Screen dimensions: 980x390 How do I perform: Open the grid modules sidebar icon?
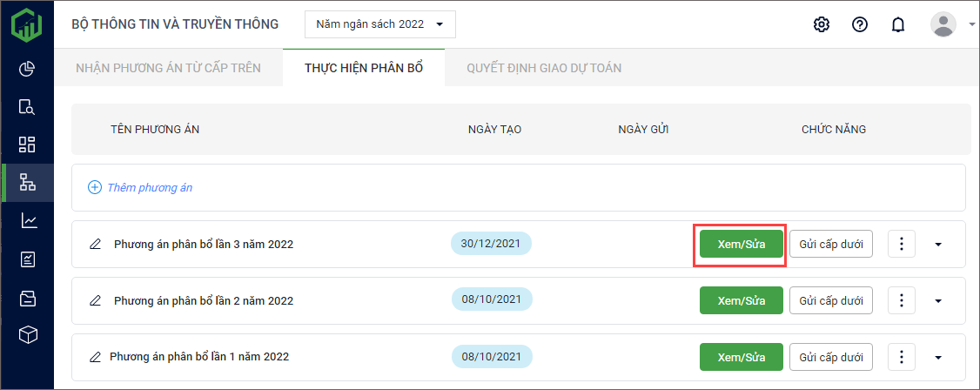click(27, 145)
